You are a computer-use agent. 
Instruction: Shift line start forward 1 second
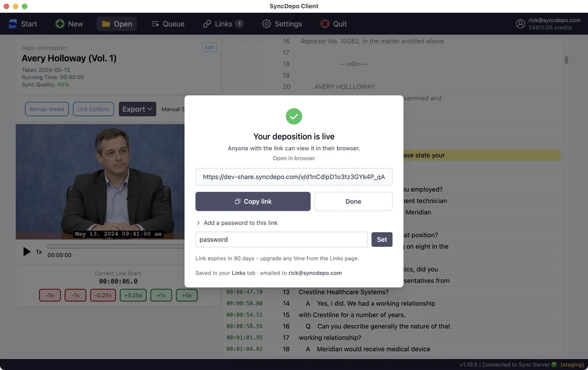161,295
